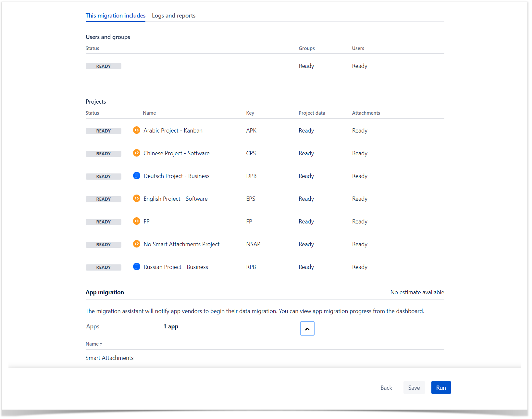Click the Russian Project business icon
Image resolution: width=532 pixels, height=419 pixels.
(x=137, y=267)
